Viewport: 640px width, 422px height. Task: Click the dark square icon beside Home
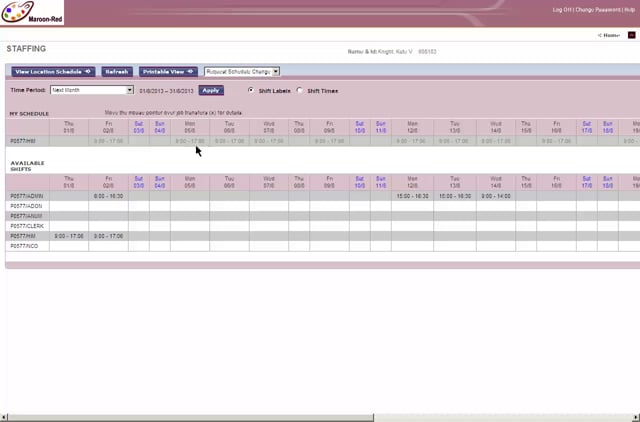[x=631, y=35]
